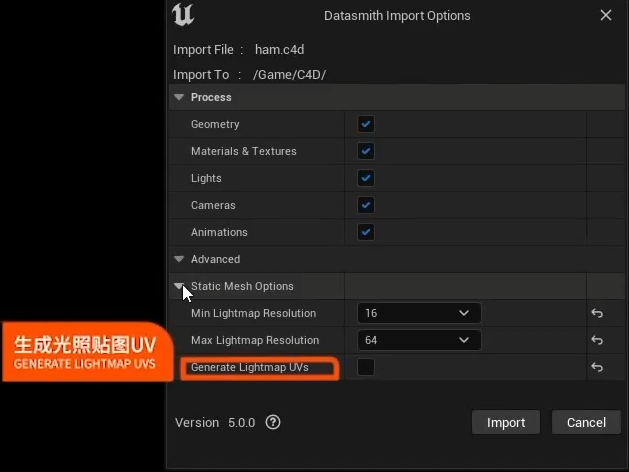The height and width of the screenshot is (472, 629).
Task: Open the help question mark icon
Action: [x=273, y=422]
